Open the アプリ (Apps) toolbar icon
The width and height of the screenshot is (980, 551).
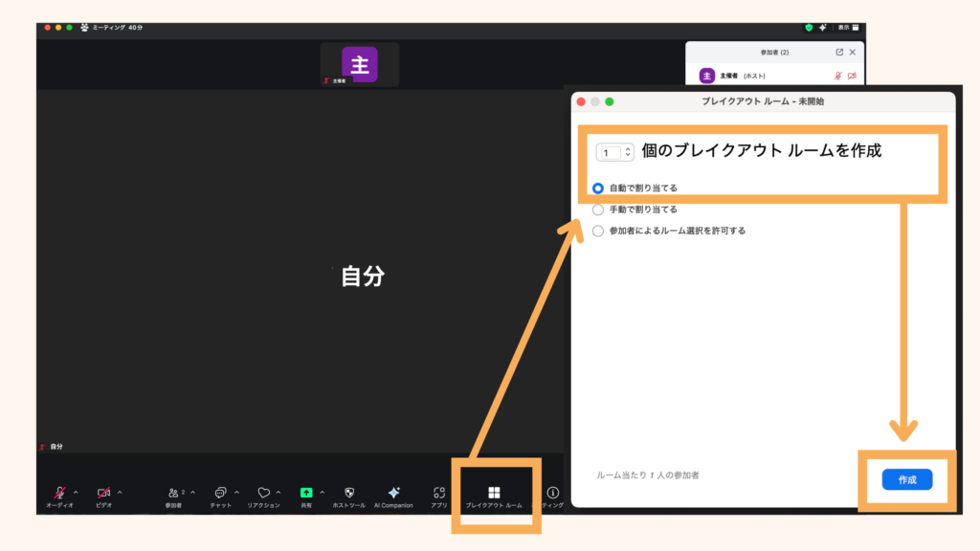coord(439,491)
